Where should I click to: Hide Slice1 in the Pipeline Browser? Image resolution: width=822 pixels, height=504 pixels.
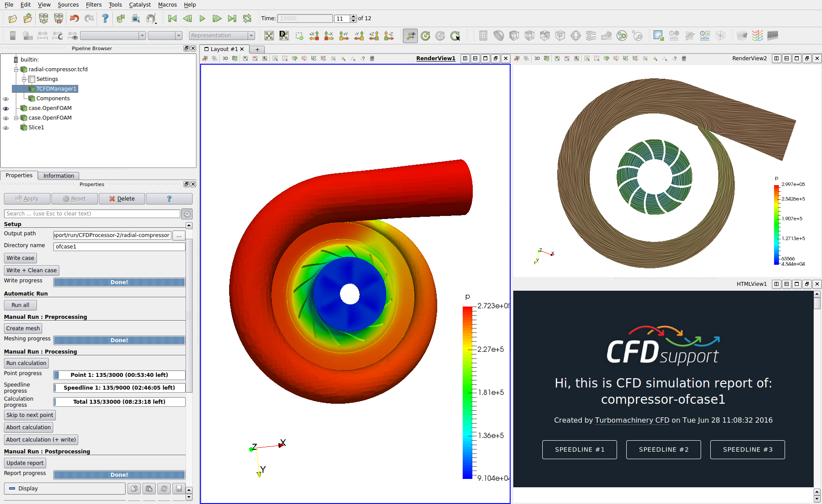[x=6, y=128]
